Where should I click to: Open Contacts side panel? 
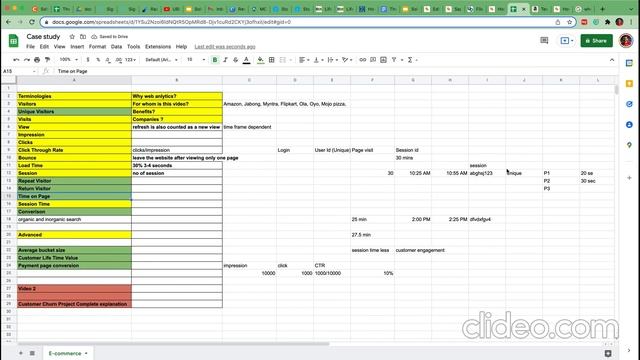click(x=629, y=124)
